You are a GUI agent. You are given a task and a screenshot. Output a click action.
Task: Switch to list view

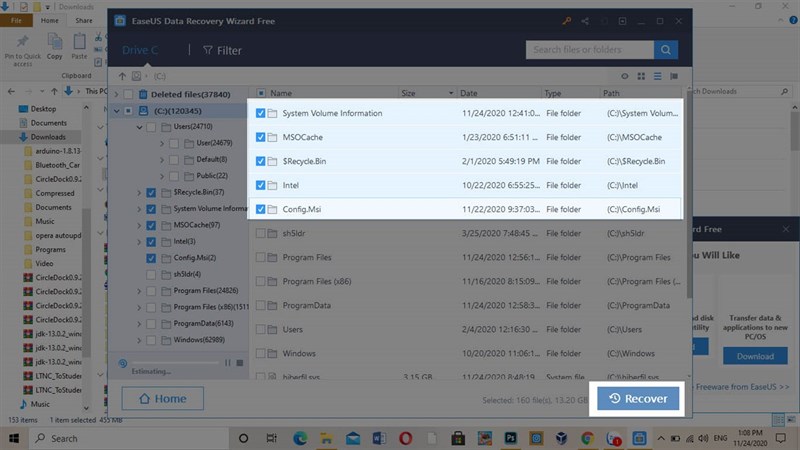(659, 76)
